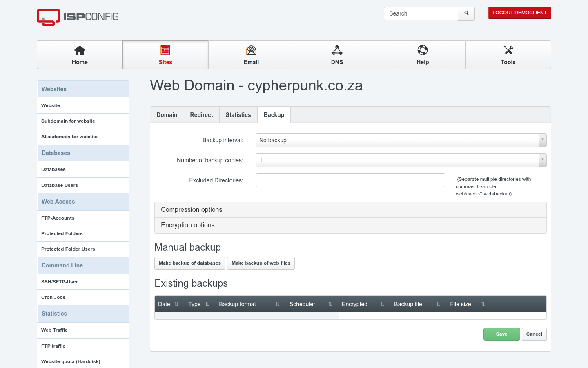The height and width of the screenshot is (368, 588).
Task: Sort by Scheduler column arrows
Action: (x=330, y=304)
